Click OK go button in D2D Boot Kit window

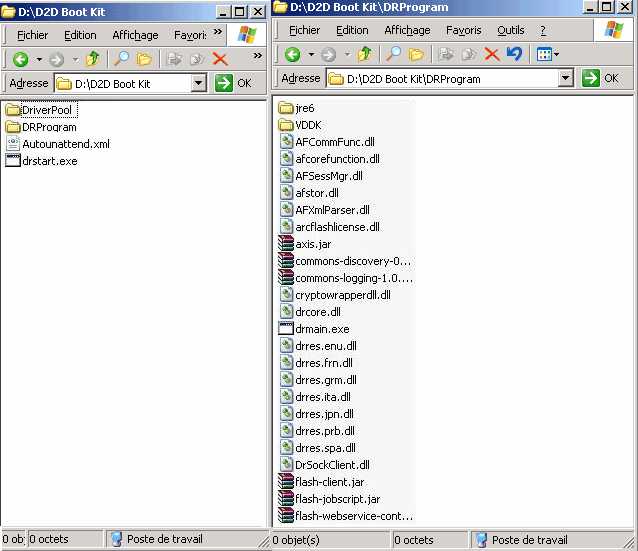[234, 83]
